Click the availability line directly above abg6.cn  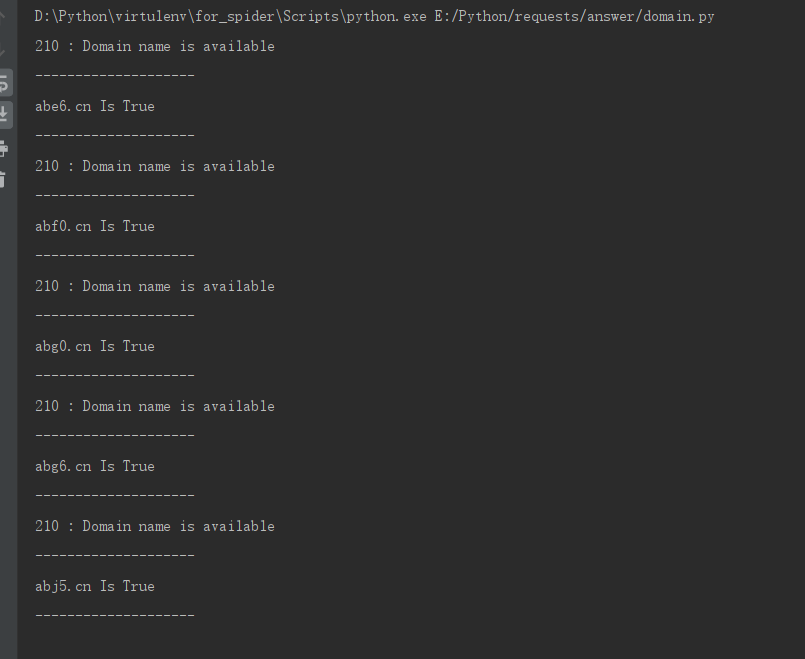(155, 406)
